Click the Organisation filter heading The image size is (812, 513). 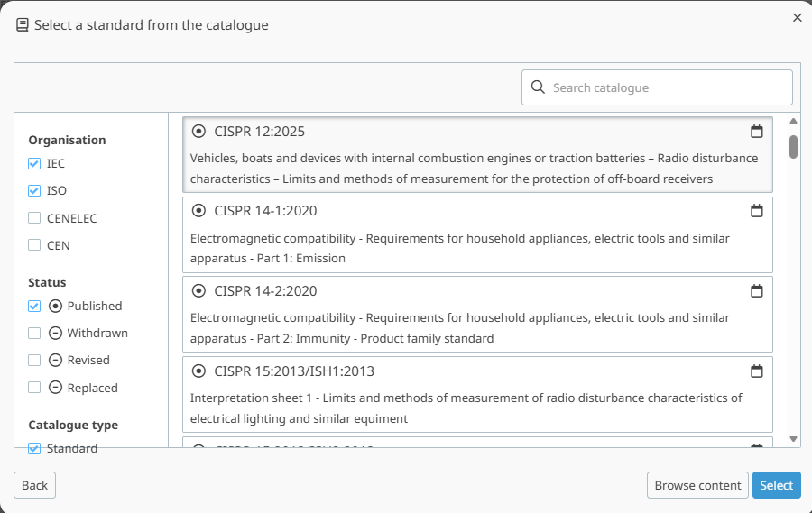click(x=67, y=141)
